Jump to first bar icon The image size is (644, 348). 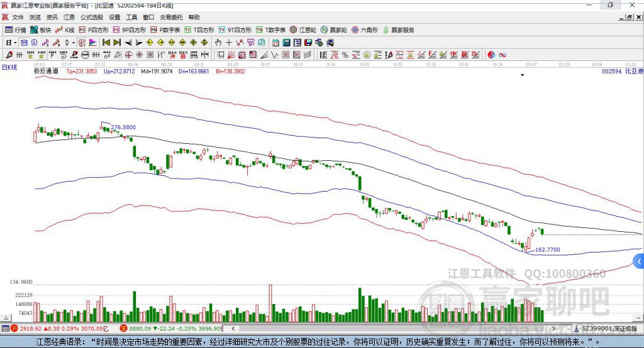pyautogui.click(x=106, y=43)
